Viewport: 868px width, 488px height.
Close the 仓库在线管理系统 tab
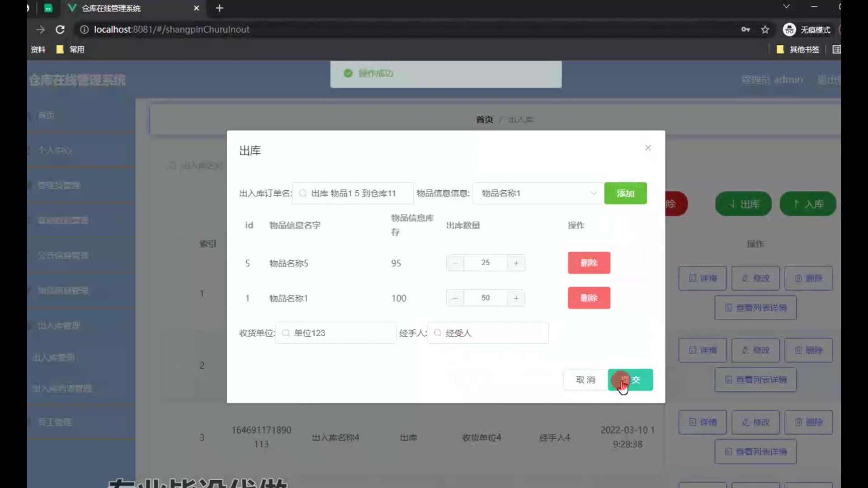[x=196, y=8]
